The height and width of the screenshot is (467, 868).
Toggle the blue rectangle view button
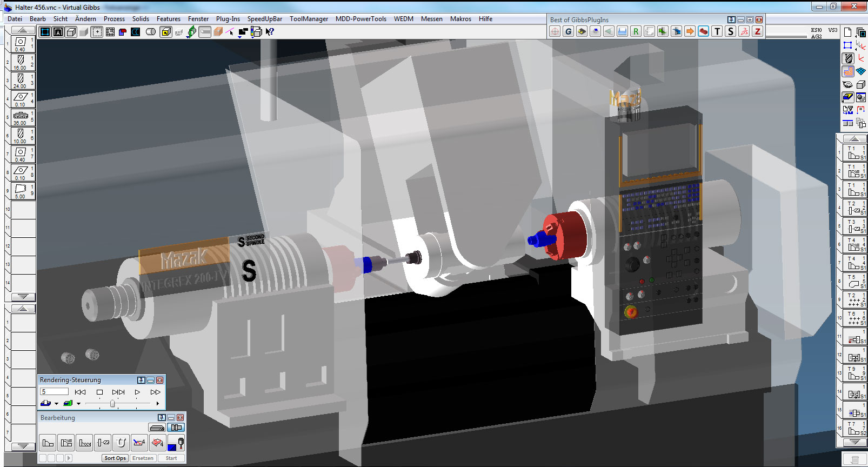click(x=45, y=32)
